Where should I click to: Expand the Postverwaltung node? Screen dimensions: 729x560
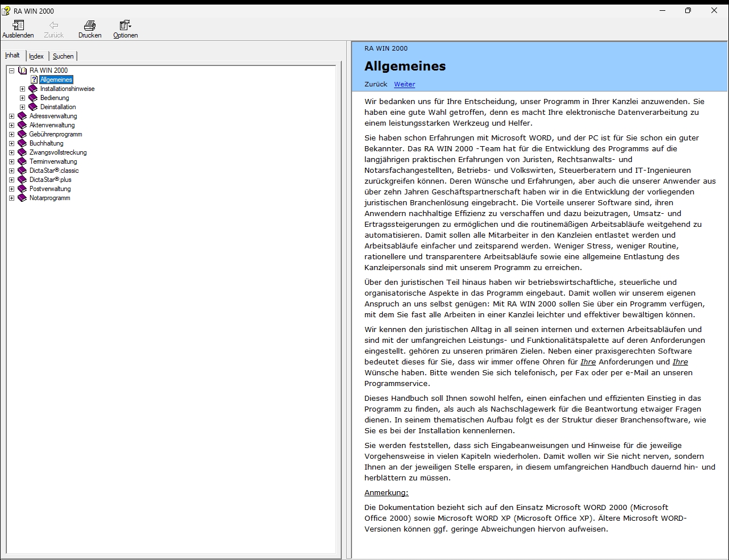11,189
